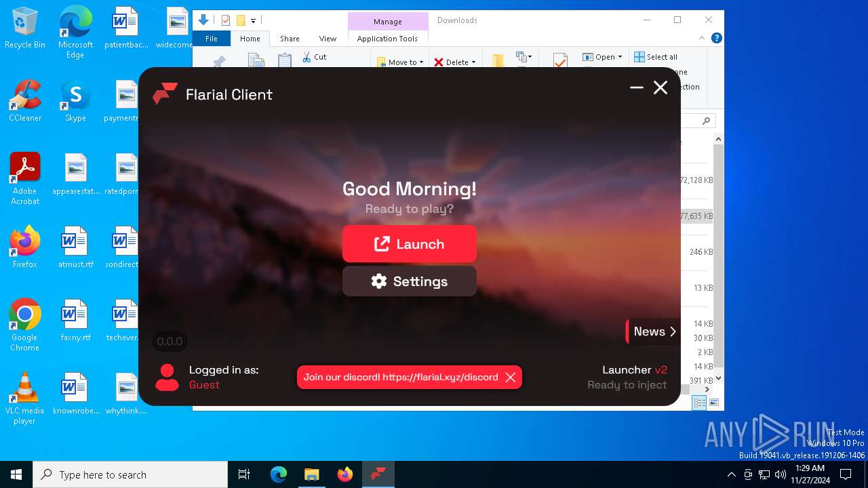Show hidden system tray icons
Viewport: 868px width, 488px height.
click(731, 474)
